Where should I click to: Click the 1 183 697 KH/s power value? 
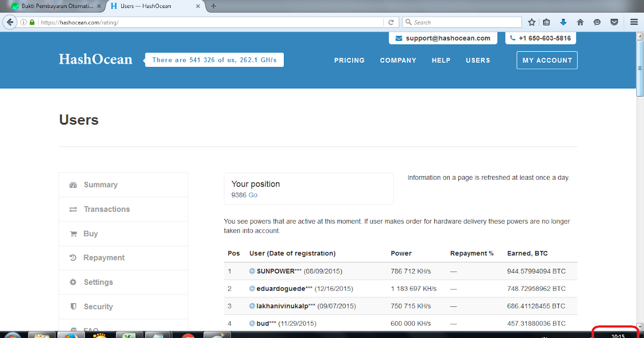[414, 289]
